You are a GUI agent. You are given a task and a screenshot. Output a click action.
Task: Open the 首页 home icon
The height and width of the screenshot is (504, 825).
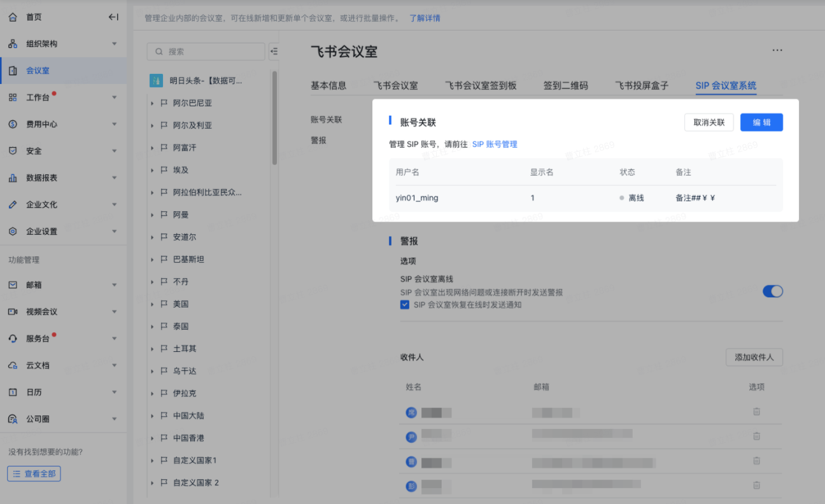coord(13,17)
